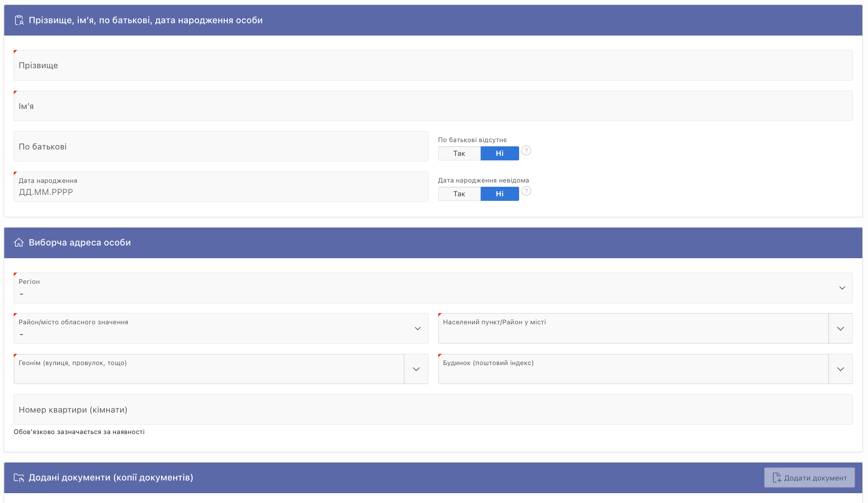868x503 pixels.
Task: Click the Номер квартири (кімнати) field
Action: coord(433,410)
